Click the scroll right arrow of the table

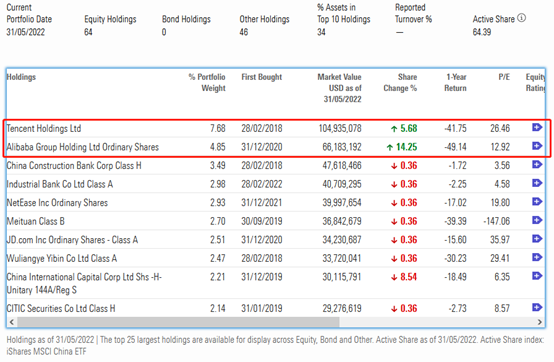pos(540,322)
